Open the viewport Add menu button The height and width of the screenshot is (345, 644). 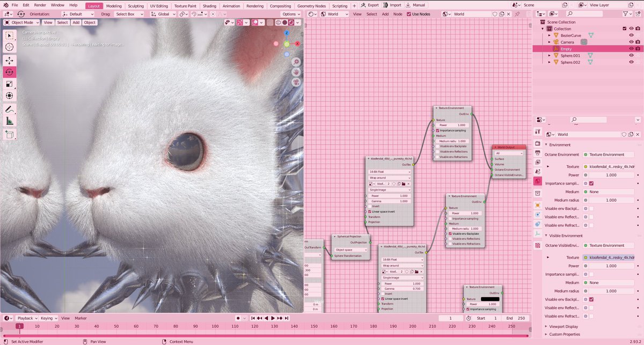pyautogui.click(x=76, y=23)
